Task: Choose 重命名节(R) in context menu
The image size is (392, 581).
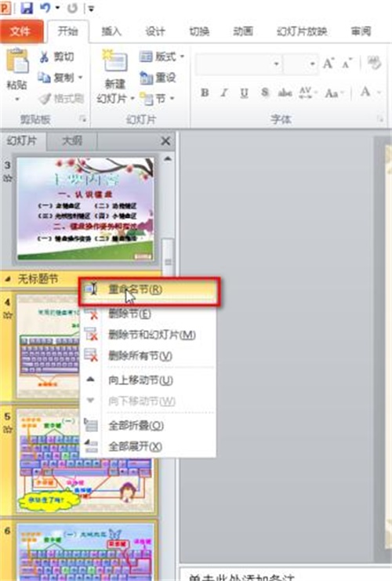Action: [148, 290]
